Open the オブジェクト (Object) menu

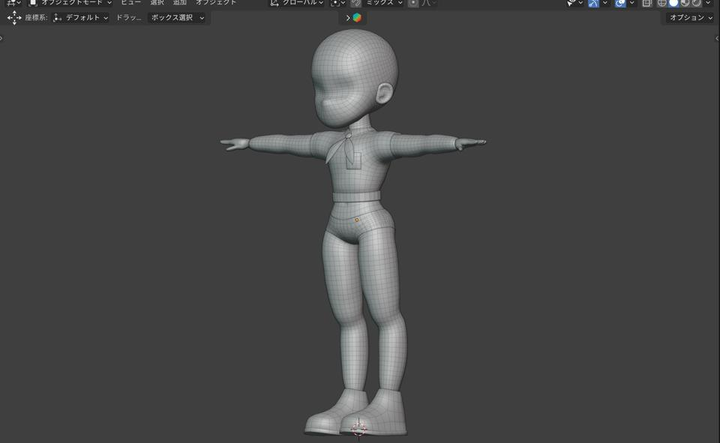216,3
